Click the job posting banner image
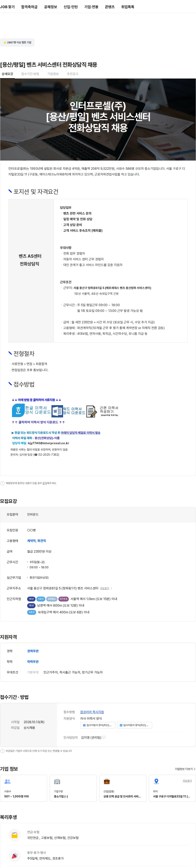This screenshot has height=868, width=196. click(98, 119)
